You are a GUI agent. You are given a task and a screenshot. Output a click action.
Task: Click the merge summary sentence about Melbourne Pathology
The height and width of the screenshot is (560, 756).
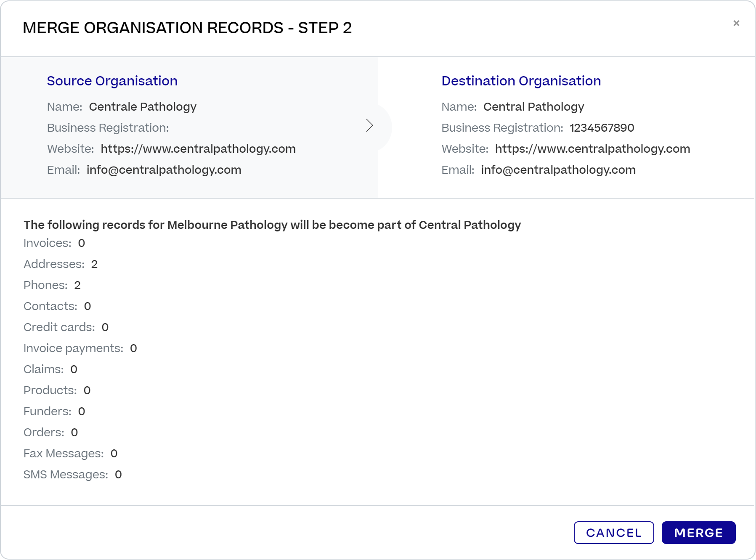(x=272, y=225)
